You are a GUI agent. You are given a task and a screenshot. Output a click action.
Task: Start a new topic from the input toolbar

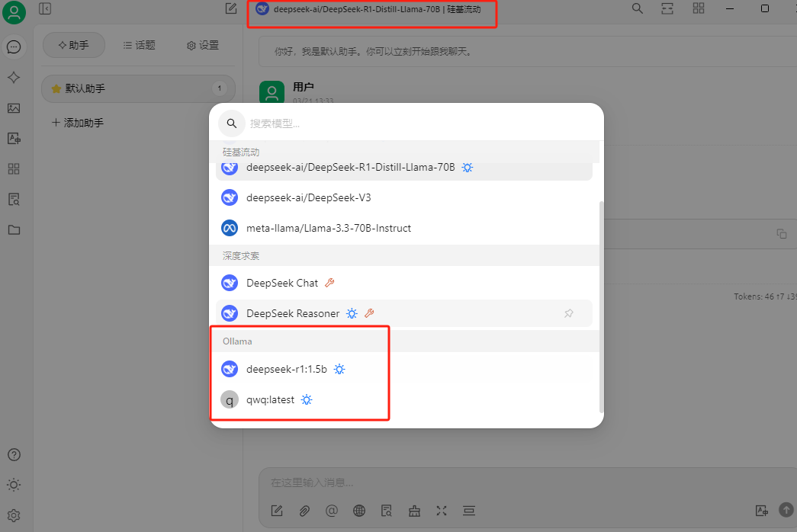click(277, 511)
